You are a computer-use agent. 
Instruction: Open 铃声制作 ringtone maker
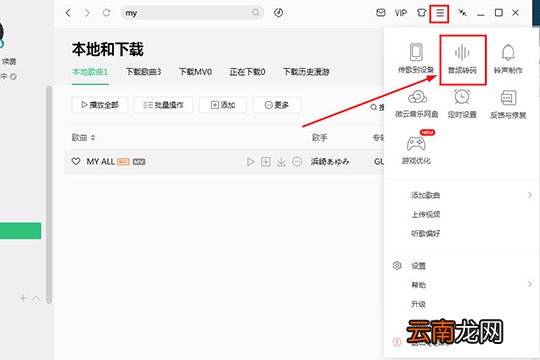(508, 59)
